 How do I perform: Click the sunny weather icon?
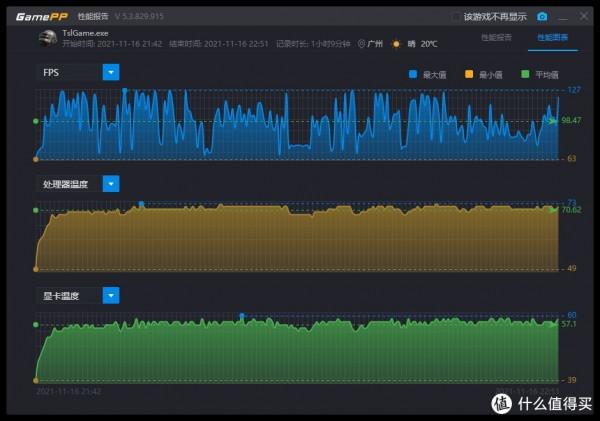397,44
